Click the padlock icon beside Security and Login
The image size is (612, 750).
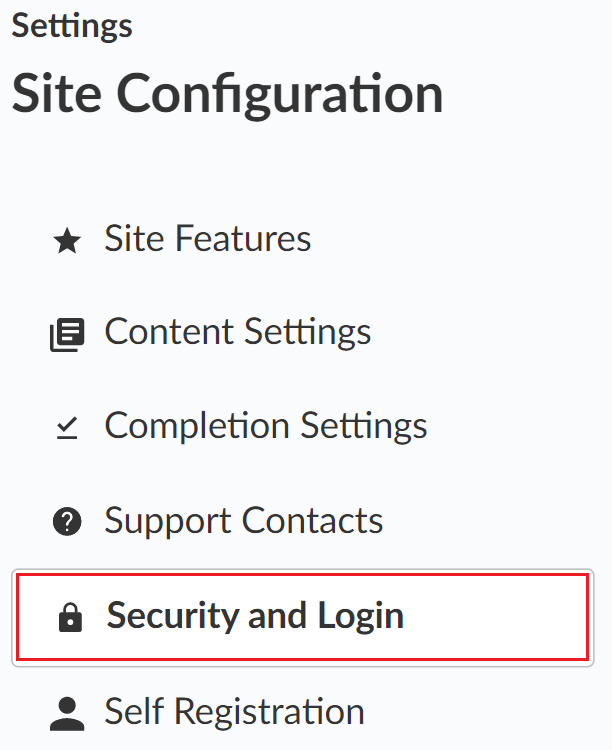69,618
